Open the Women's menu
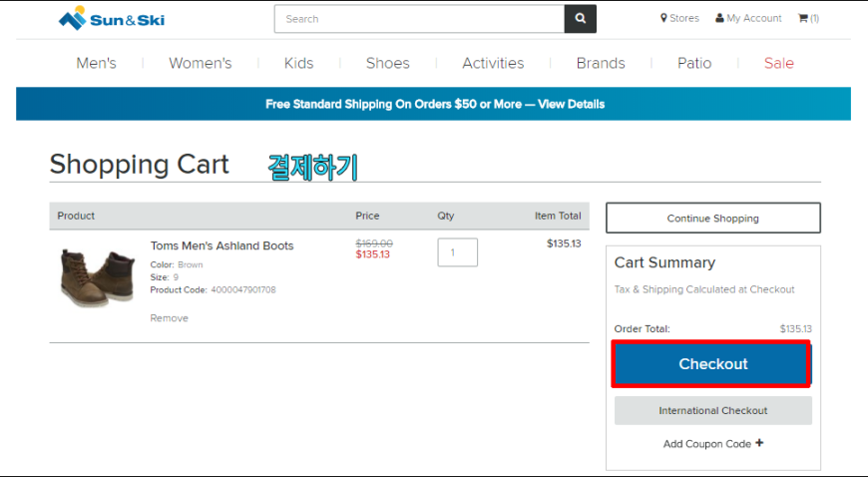Screen dimensions: 868x477 (x=201, y=63)
